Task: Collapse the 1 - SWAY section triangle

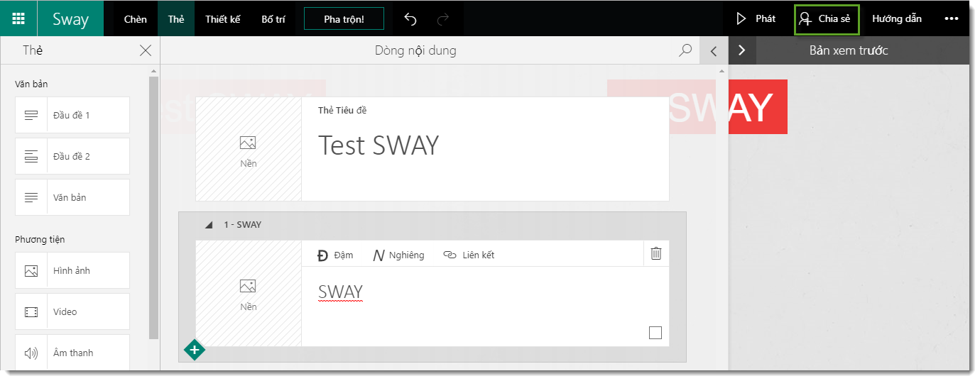Action: pyautogui.click(x=209, y=225)
